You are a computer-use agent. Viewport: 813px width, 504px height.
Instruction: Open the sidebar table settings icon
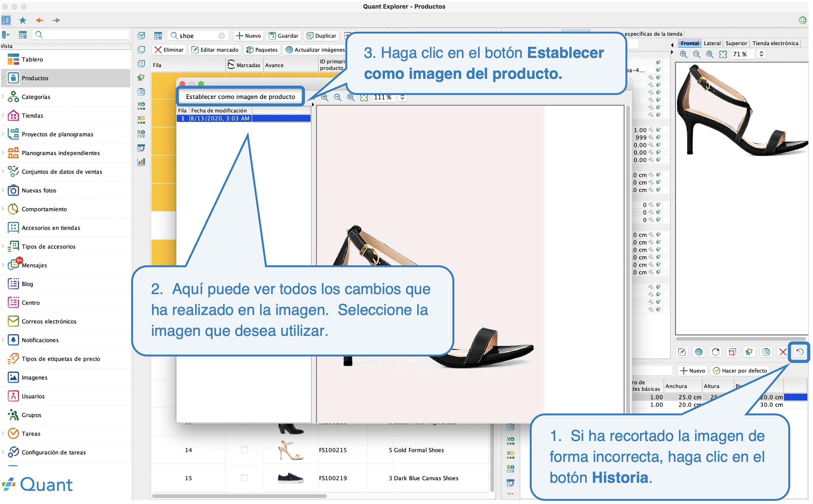tap(23, 35)
